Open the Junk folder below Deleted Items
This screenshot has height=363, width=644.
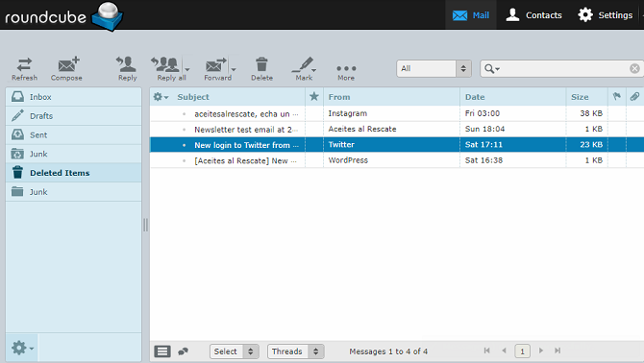click(73, 191)
